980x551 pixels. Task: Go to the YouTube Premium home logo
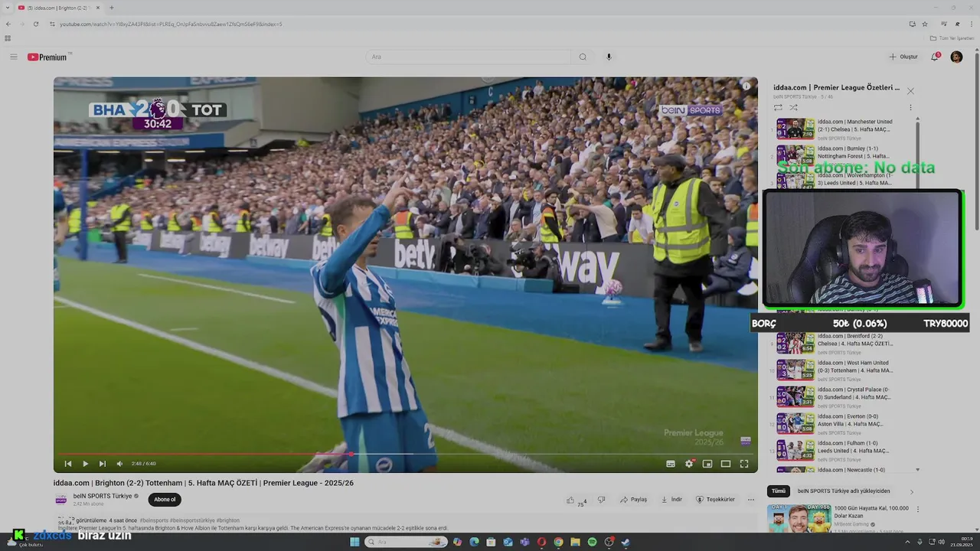[x=47, y=57]
